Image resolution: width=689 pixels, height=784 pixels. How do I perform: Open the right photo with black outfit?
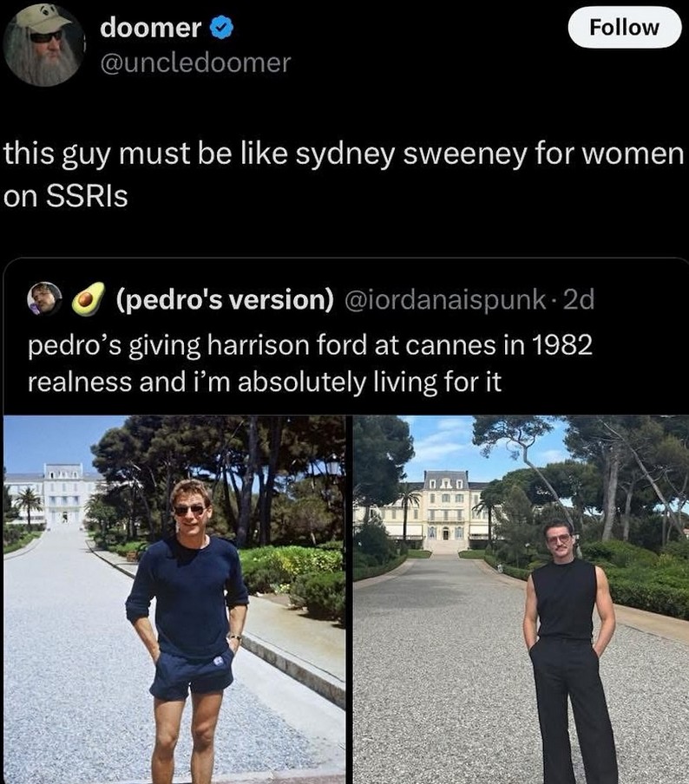tap(521, 599)
